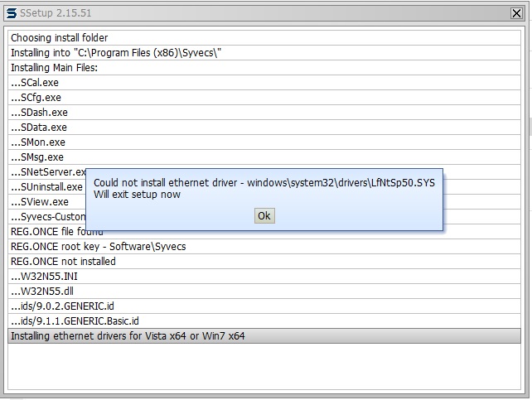Click the SSetup logo icon in title bar
The image size is (532, 400).
pos(11,13)
